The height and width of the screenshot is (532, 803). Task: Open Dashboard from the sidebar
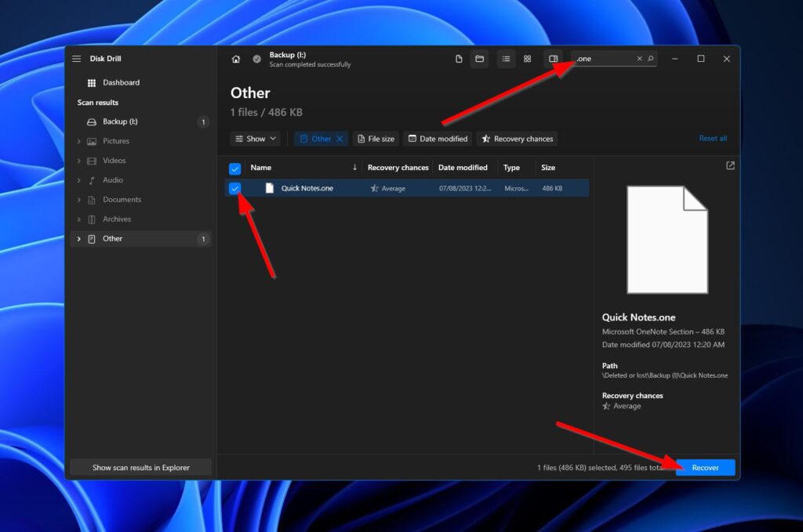[x=120, y=82]
